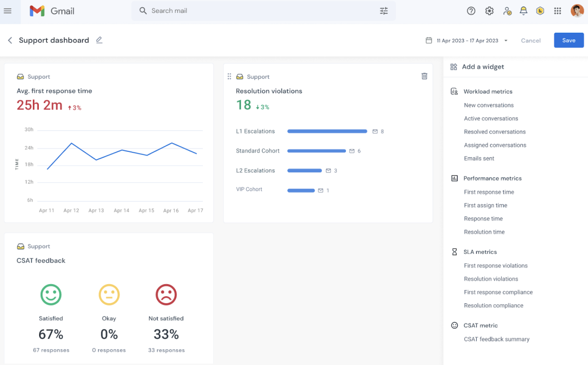Click inbox icon in CSAT feedback widget
Viewport: 588px width, 365px height.
pyautogui.click(x=20, y=246)
